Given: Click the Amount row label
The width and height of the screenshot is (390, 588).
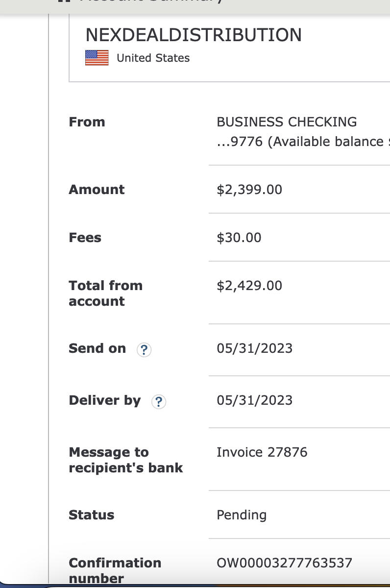Looking at the screenshot, I should tap(97, 190).
